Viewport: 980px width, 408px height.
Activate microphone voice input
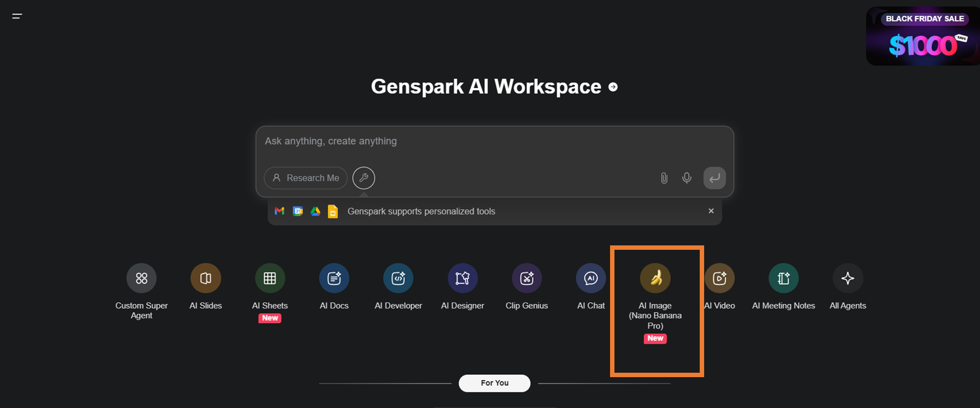pyautogui.click(x=687, y=178)
